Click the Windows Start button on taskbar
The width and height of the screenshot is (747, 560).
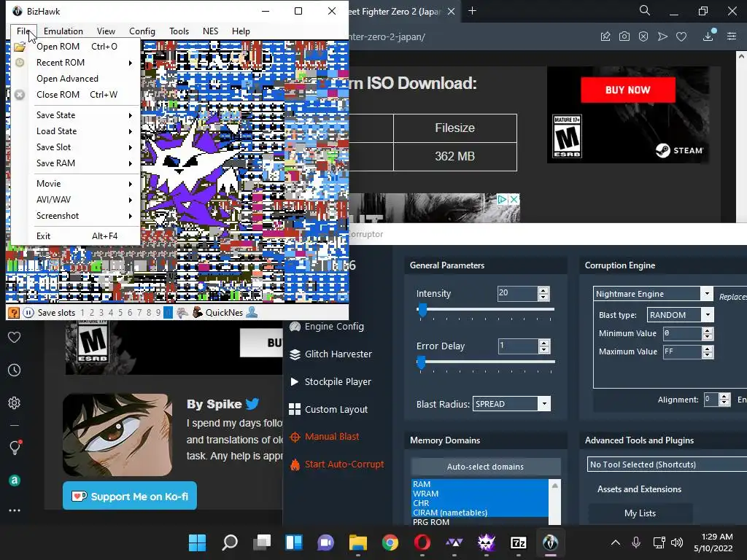(197, 542)
